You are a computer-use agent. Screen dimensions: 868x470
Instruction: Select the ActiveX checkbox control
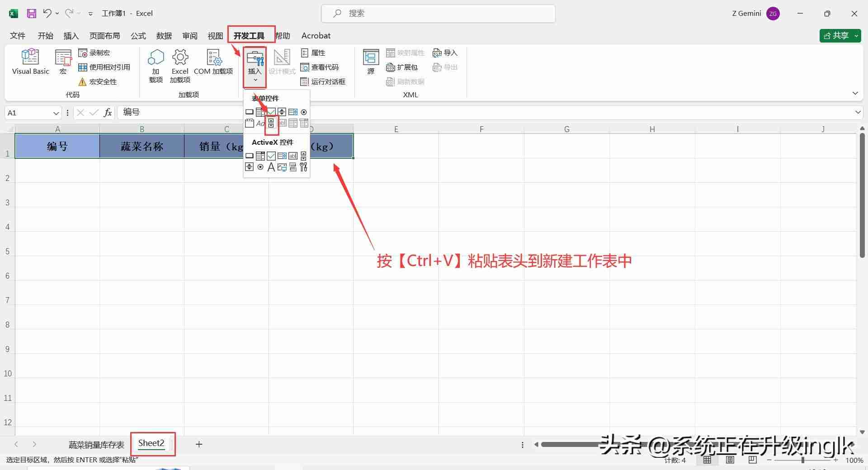click(x=271, y=156)
